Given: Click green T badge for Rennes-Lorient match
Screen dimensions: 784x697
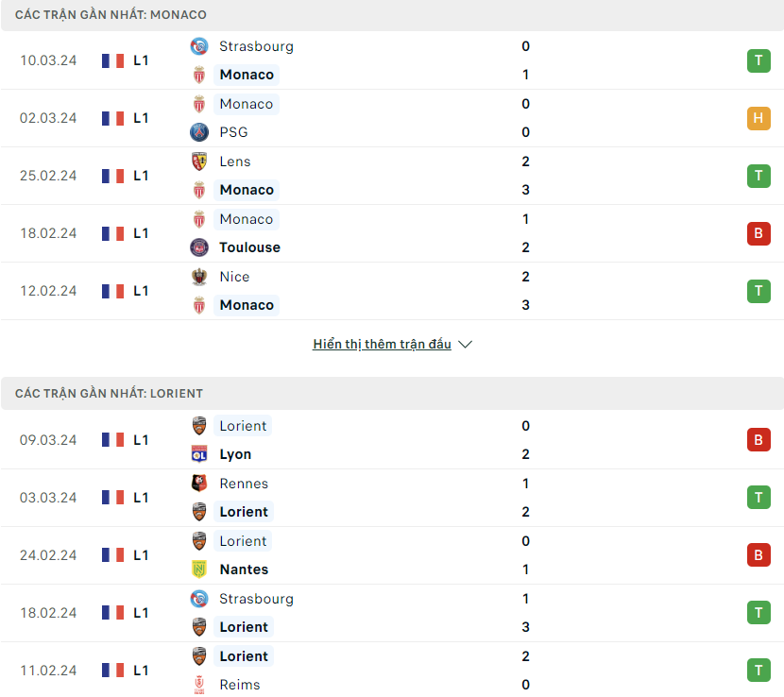Looking at the screenshot, I should 758,498.
